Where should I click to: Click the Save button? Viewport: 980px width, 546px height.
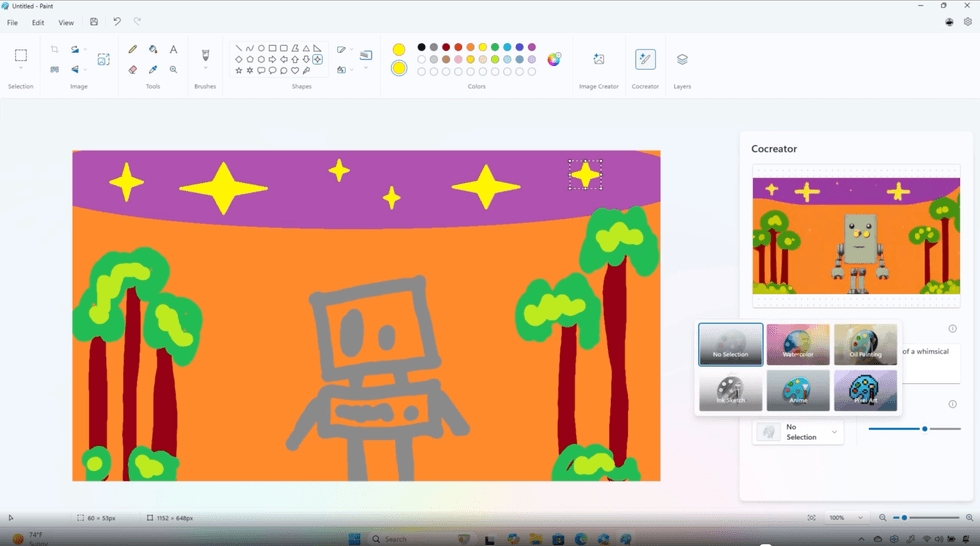(x=94, y=22)
